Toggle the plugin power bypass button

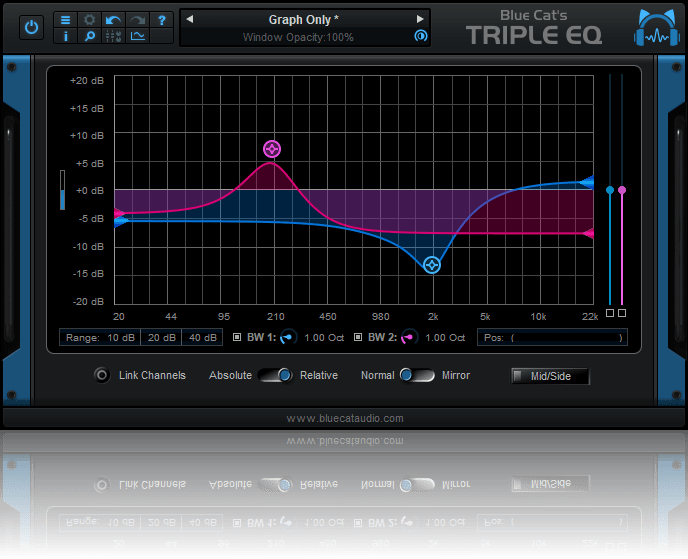click(31, 27)
